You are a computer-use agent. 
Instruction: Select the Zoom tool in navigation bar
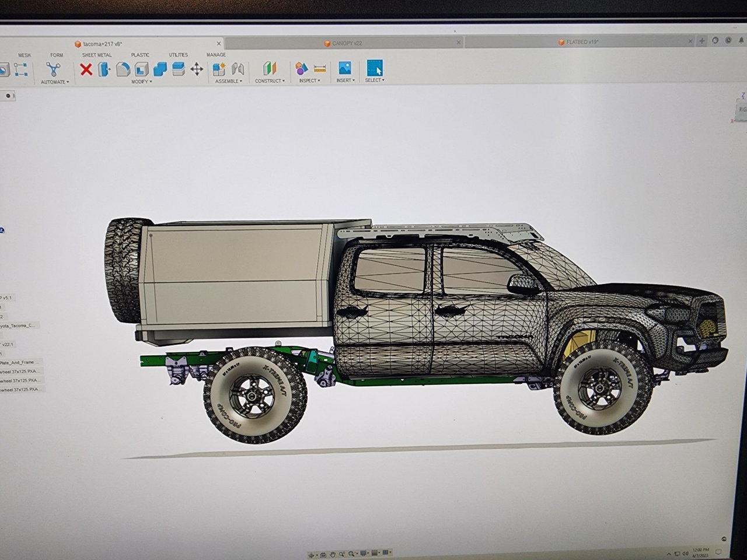click(341, 554)
